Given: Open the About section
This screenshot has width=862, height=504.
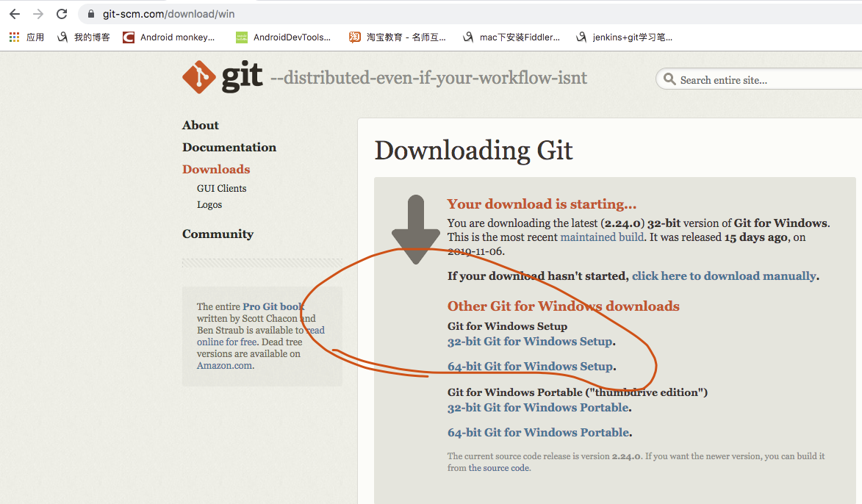Looking at the screenshot, I should [200, 126].
